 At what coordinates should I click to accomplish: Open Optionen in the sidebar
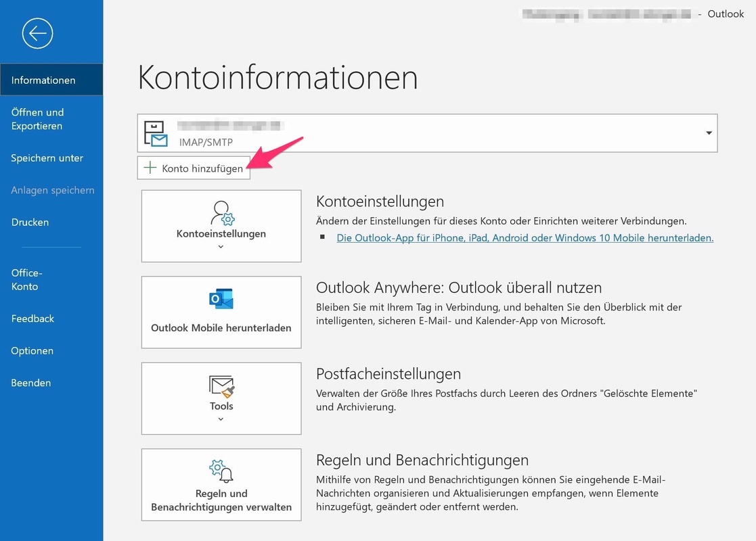pos(51,351)
